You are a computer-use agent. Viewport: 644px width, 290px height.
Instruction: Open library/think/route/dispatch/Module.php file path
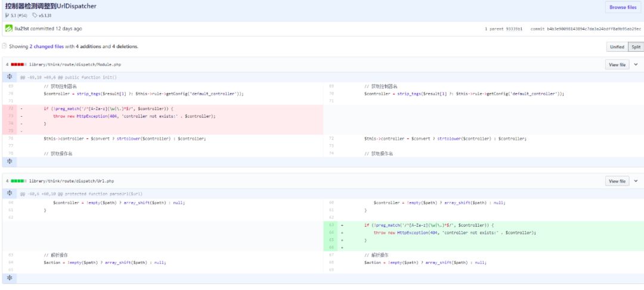click(x=75, y=65)
